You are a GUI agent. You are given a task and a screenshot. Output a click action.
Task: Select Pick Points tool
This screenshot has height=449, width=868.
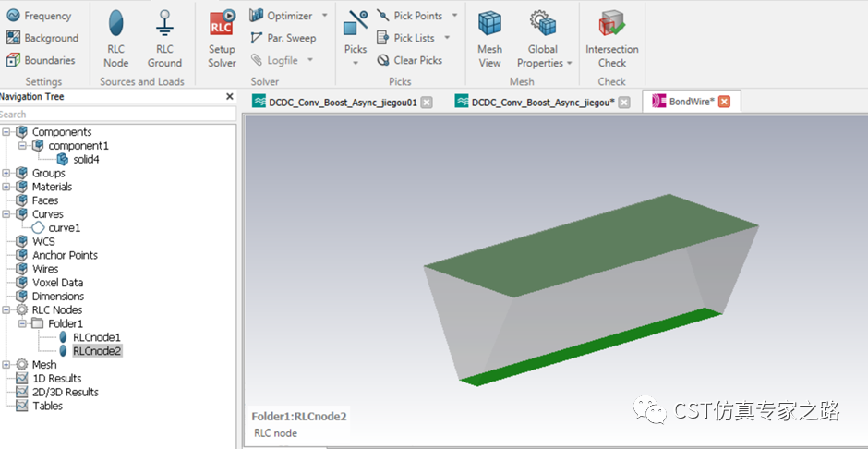point(410,16)
